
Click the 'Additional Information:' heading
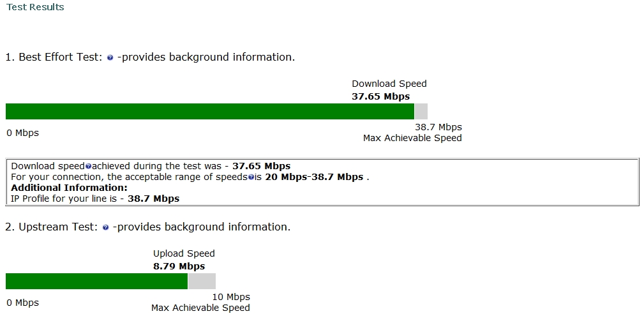[69, 188]
